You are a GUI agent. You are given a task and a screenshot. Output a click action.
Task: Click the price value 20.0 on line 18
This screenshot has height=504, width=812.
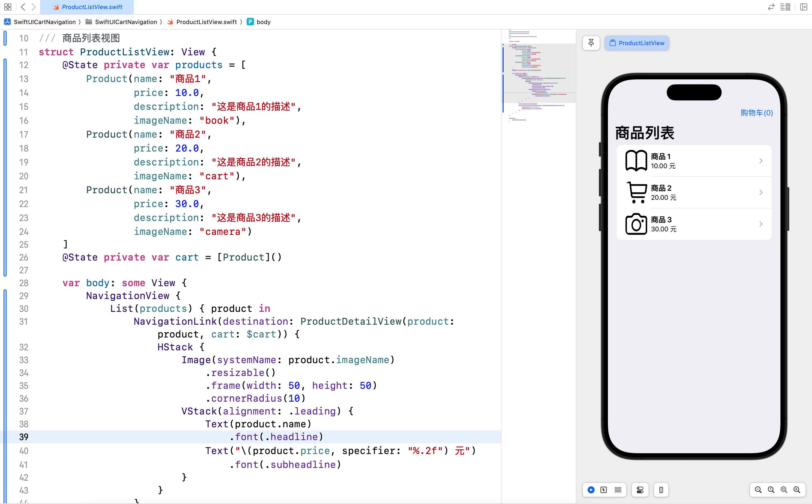(187, 148)
